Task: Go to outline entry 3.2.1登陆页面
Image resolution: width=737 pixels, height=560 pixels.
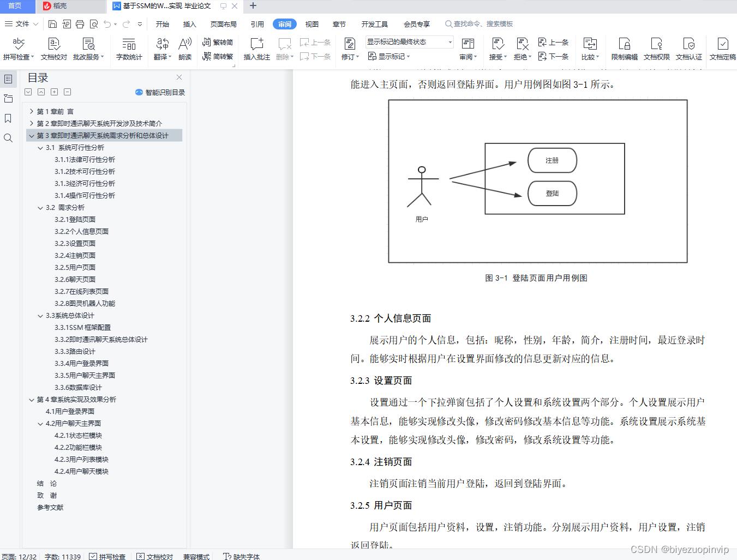Action: coord(75,219)
